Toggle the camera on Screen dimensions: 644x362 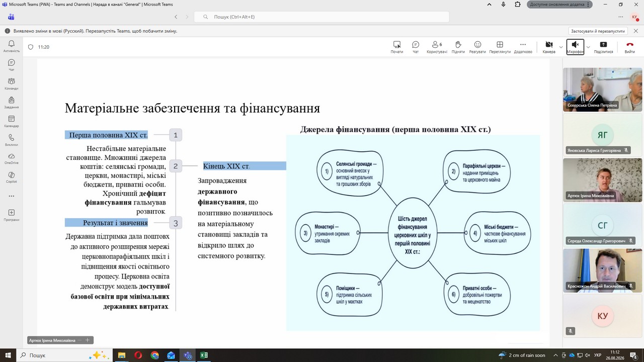click(x=549, y=47)
